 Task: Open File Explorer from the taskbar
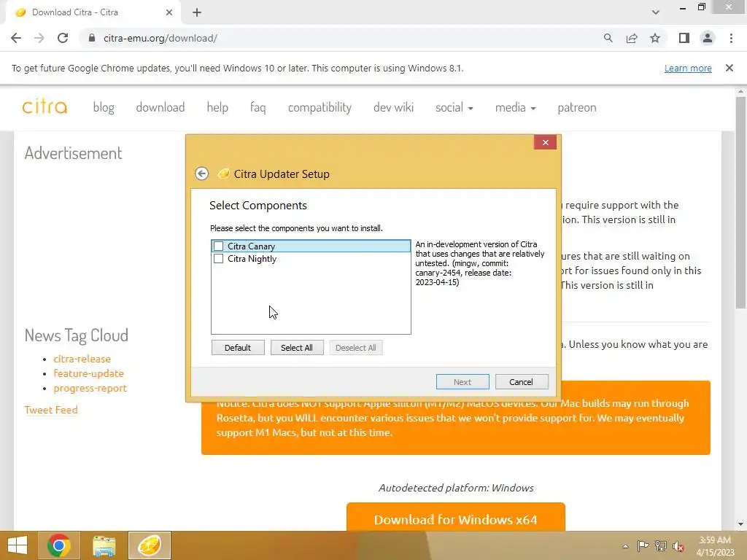point(104,545)
